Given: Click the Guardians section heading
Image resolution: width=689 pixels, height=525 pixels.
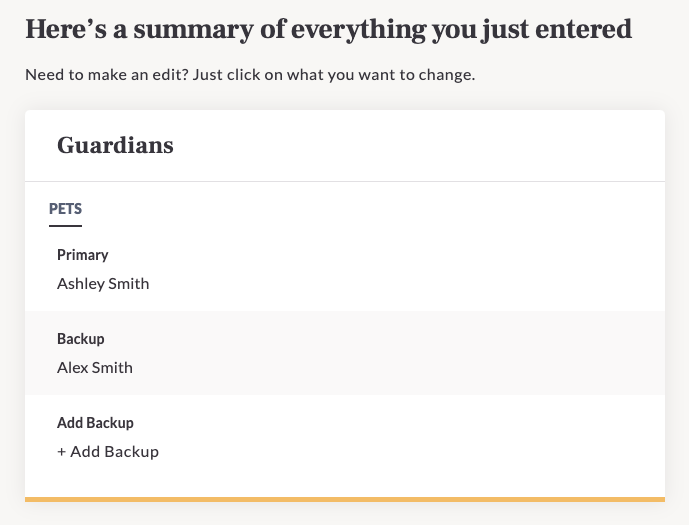Looking at the screenshot, I should coord(115,146).
